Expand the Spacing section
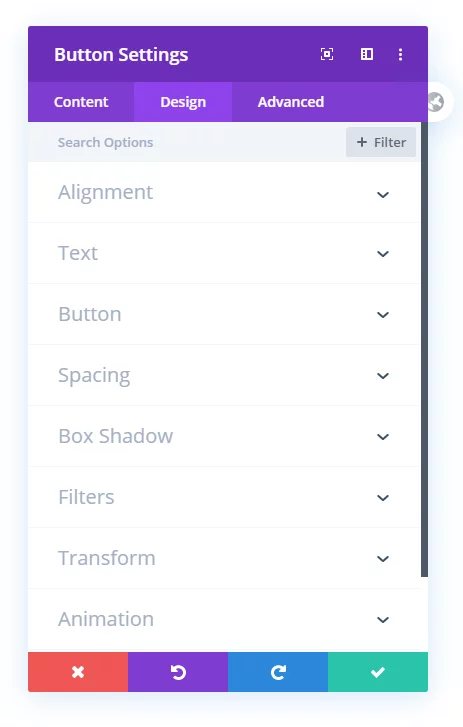Screen dimensions: 463x727 point(224,376)
